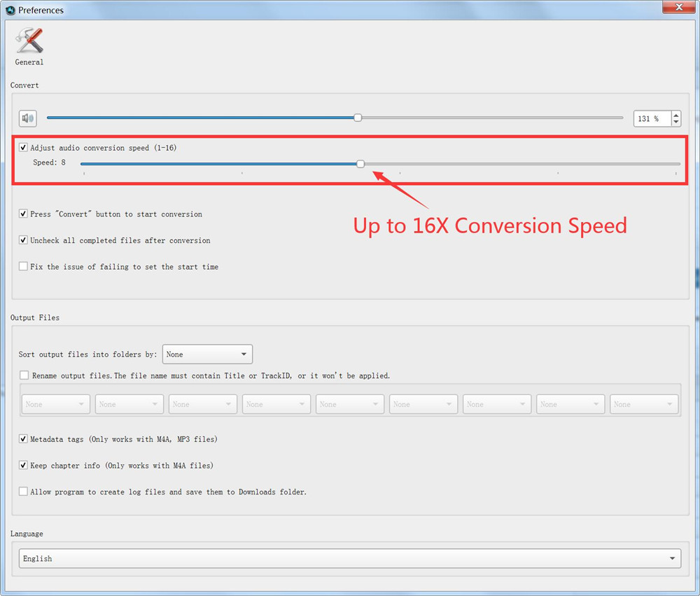Screen dimensions: 700x596
Task: Disable Uncheck all completed files after conversion
Action: pyautogui.click(x=23, y=240)
